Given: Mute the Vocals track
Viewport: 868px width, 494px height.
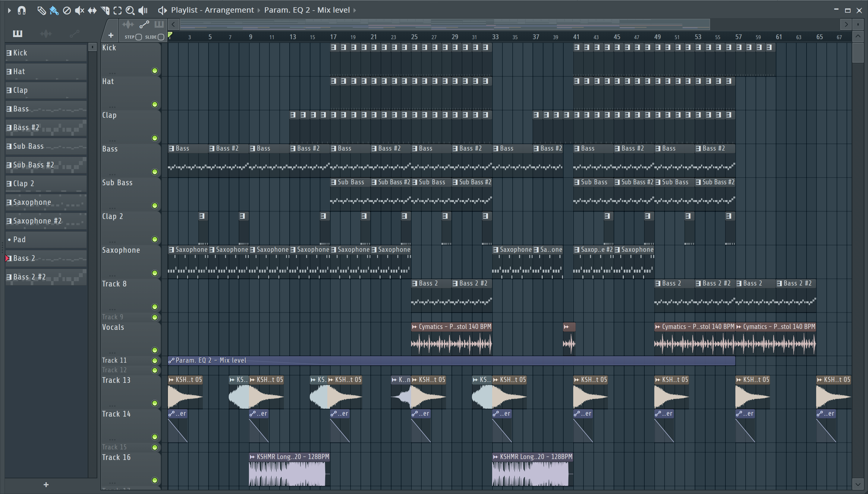Looking at the screenshot, I should click(x=154, y=350).
